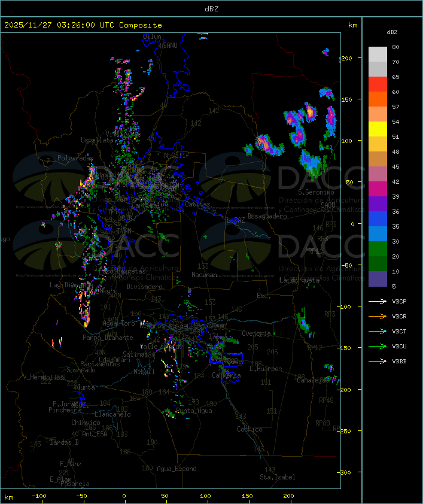The height and width of the screenshot is (504, 423).
Task: Click the VBCT legend label
Action: pyautogui.click(x=399, y=332)
